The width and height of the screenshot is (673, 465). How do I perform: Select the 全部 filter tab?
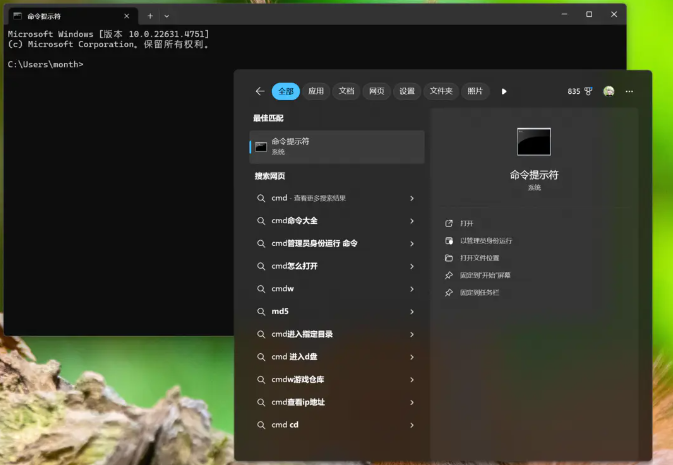tap(286, 91)
